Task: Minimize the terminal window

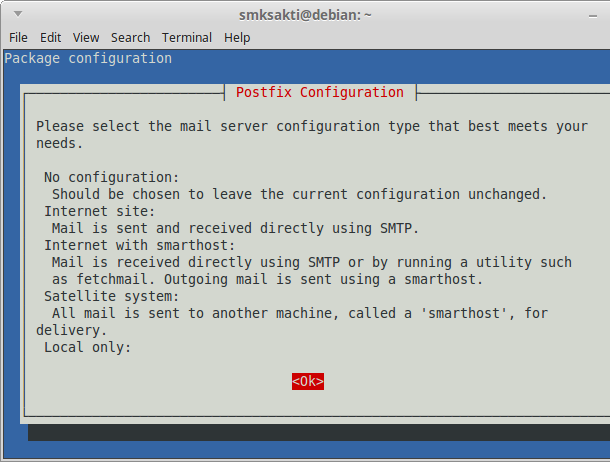Action: [593, 16]
